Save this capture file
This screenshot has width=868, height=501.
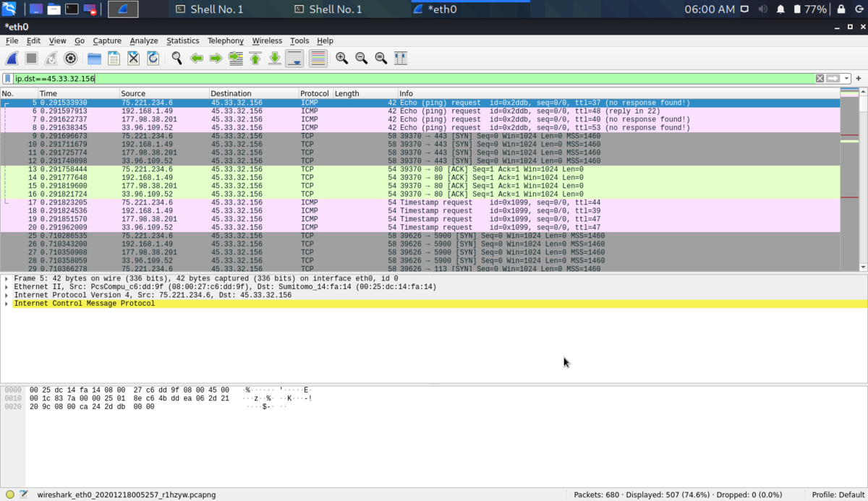tap(114, 59)
